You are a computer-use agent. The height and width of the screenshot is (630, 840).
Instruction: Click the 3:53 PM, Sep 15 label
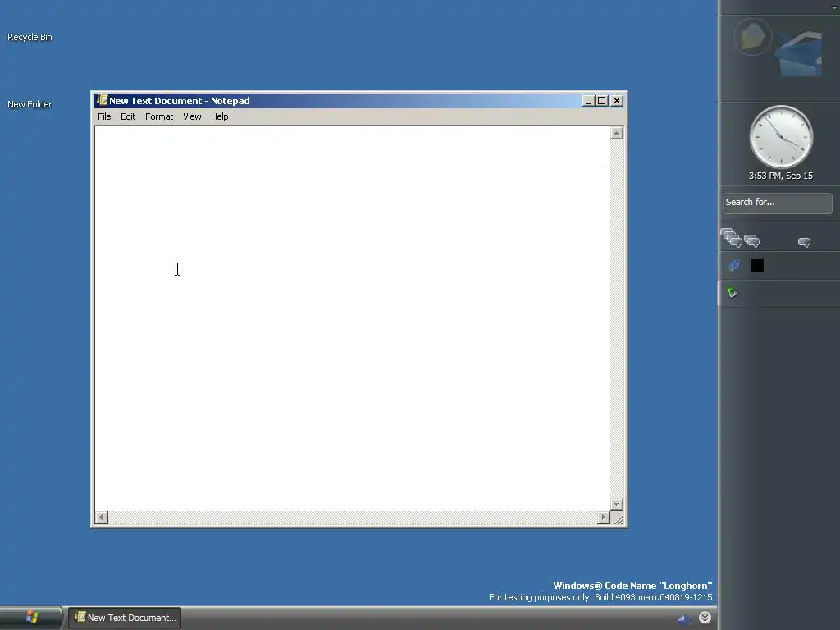[781, 176]
